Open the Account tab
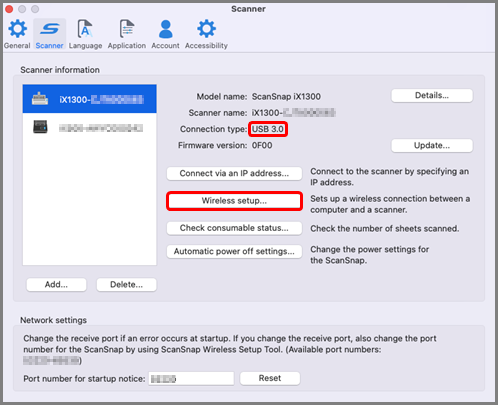498x405 pixels. (x=165, y=34)
